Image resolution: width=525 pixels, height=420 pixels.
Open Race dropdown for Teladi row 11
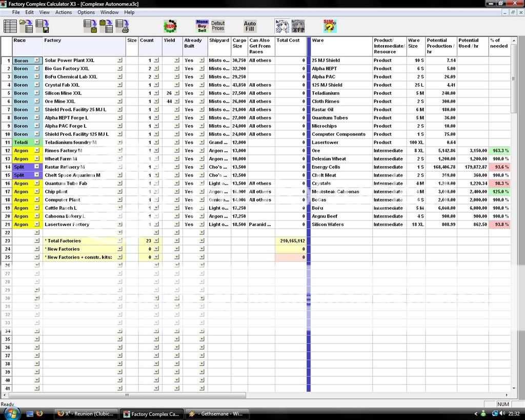click(x=36, y=143)
